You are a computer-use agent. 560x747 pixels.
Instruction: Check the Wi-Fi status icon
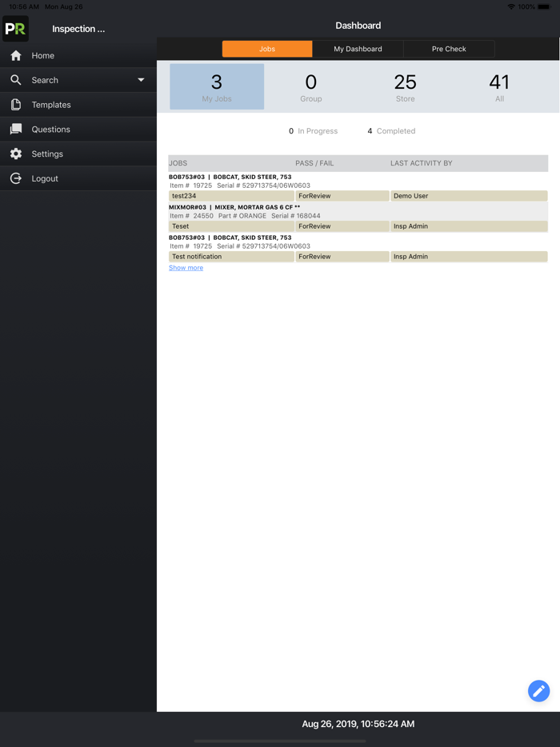[511, 6]
